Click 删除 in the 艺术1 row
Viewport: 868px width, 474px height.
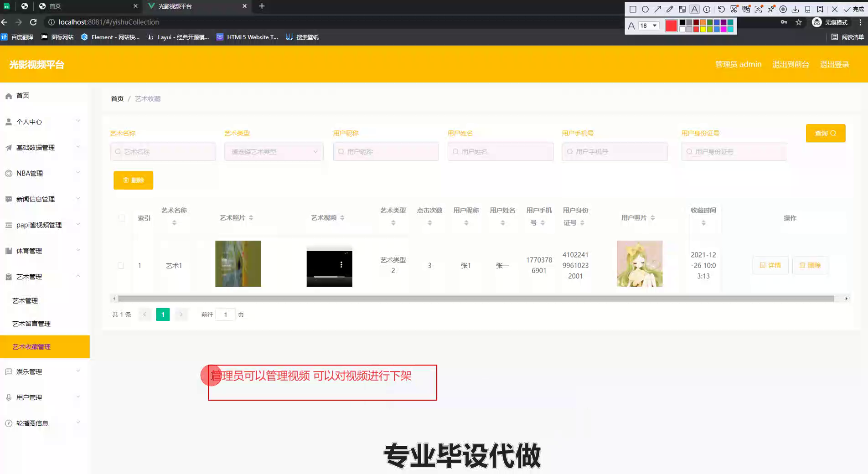click(x=810, y=265)
